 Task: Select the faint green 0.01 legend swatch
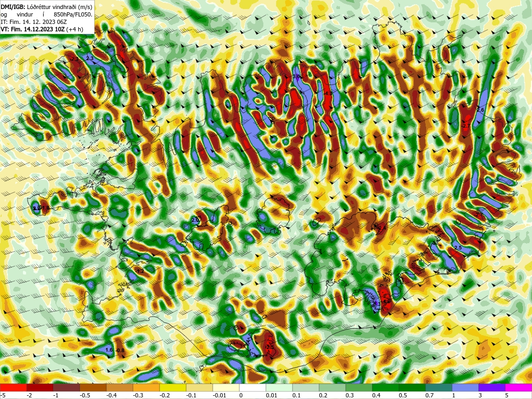click(279, 387)
